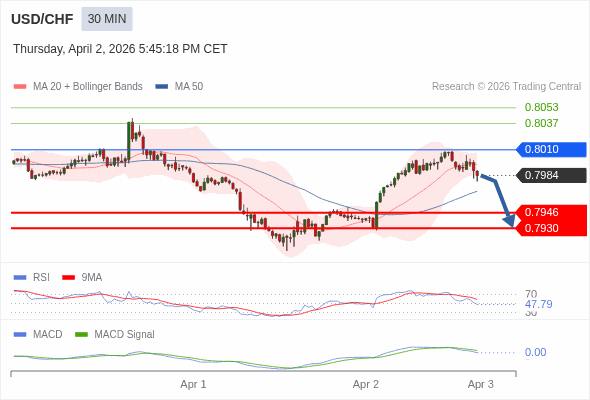Click the red 0.7946 support price tag
Image resolution: width=590 pixels, height=400 pixels.
point(551,212)
